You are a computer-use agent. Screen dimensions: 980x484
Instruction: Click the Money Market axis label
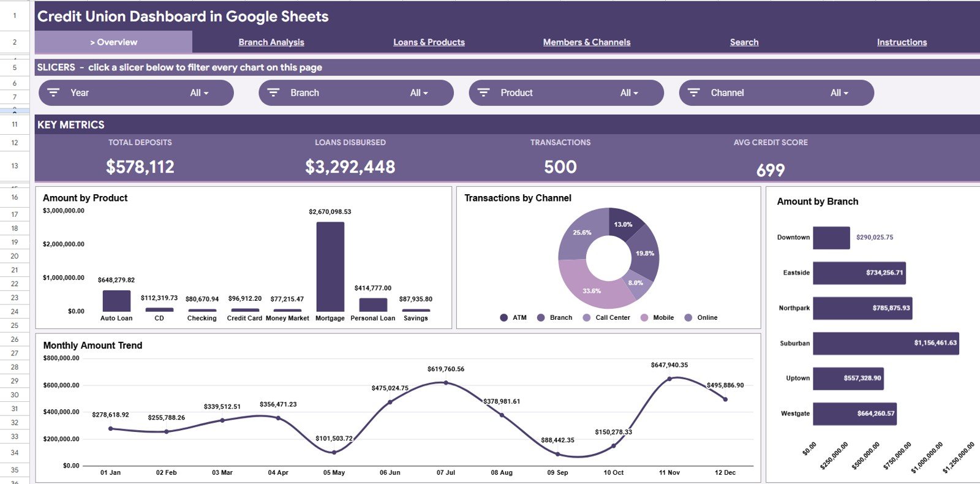pos(287,319)
